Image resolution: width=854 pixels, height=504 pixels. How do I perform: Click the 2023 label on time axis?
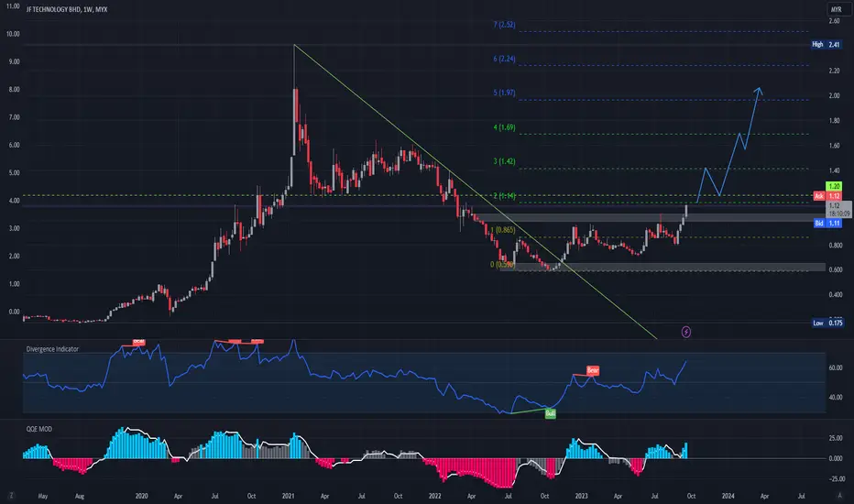coord(581,496)
